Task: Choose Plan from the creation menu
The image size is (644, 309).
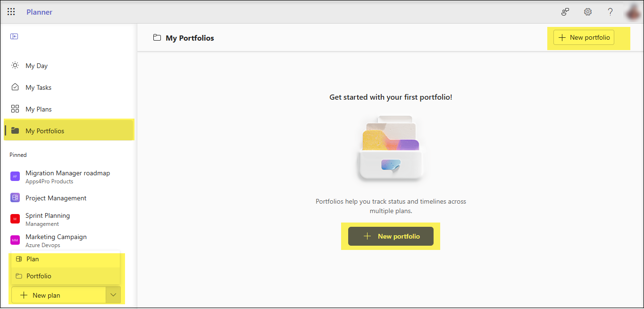Action: click(x=33, y=259)
